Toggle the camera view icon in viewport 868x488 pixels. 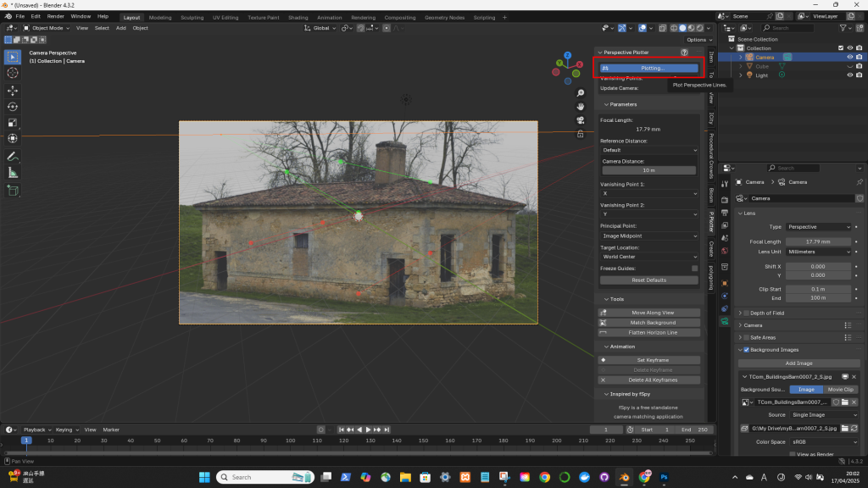click(x=580, y=119)
